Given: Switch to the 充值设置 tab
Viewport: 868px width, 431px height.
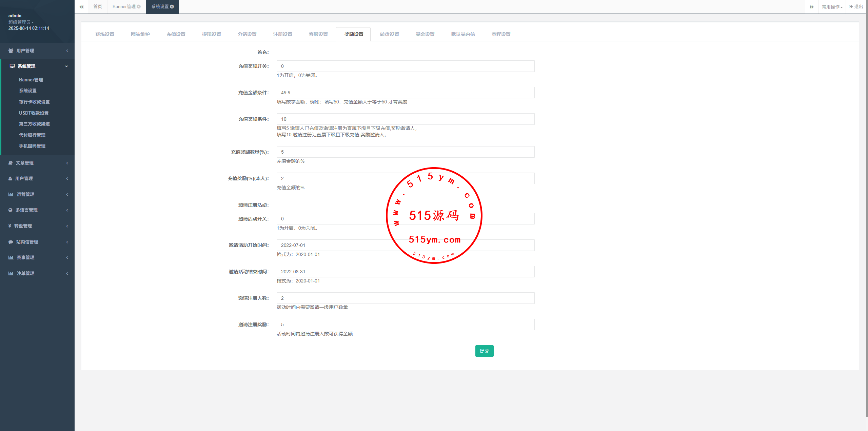Looking at the screenshot, I should pyautogui.click(x=176, y=34).
